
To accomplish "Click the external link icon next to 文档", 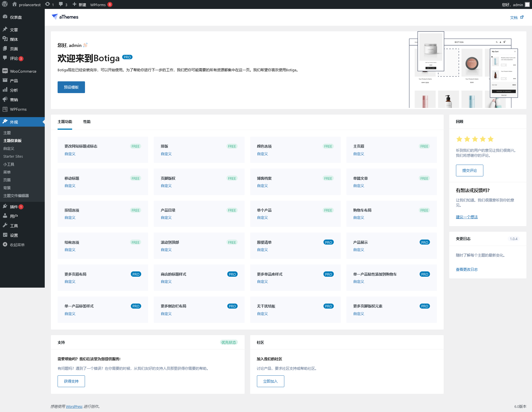I will pyautogui.click(x=522, y=17).
